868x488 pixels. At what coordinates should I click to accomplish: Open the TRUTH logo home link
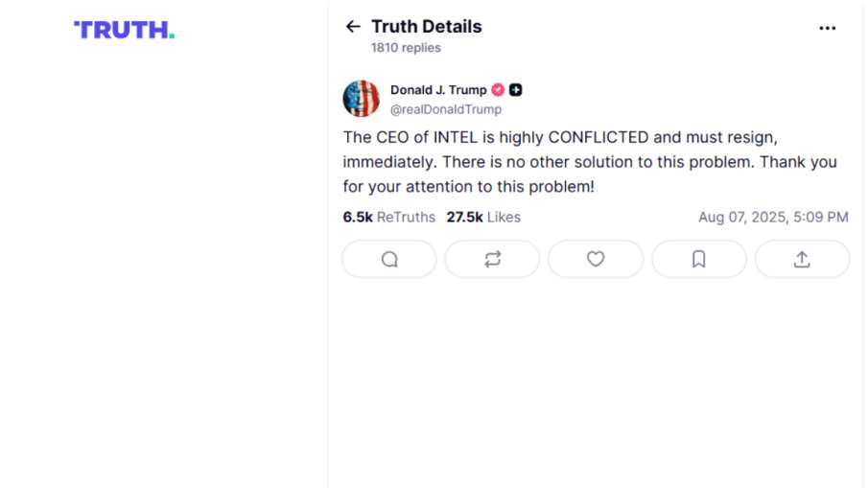125,30
